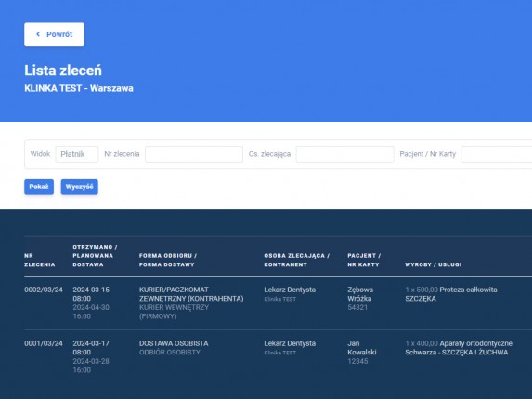Select patient Jan Kowalski in the list
The width and height of the screenshot is (532, 399).
pyautogui.click(x=362, y=348)
